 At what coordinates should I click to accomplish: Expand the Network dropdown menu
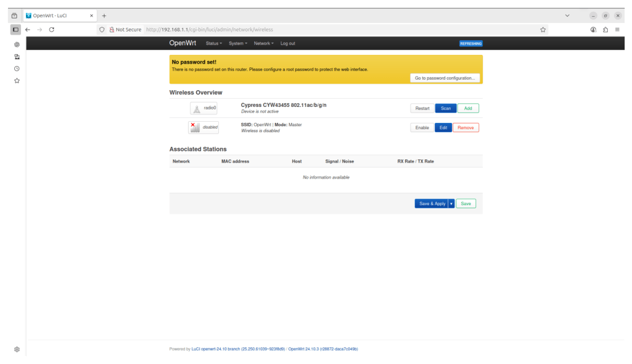263,43
